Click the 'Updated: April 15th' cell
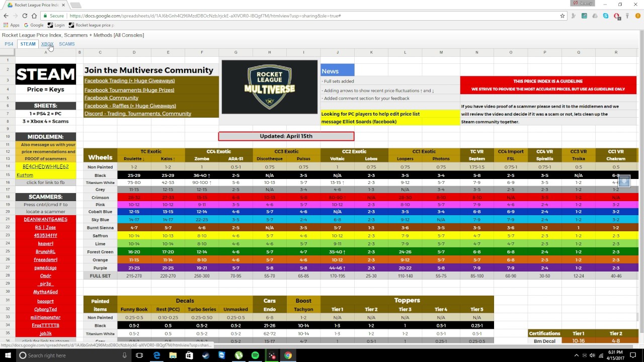The image size is (644, 362). click(x=286, y=136)
